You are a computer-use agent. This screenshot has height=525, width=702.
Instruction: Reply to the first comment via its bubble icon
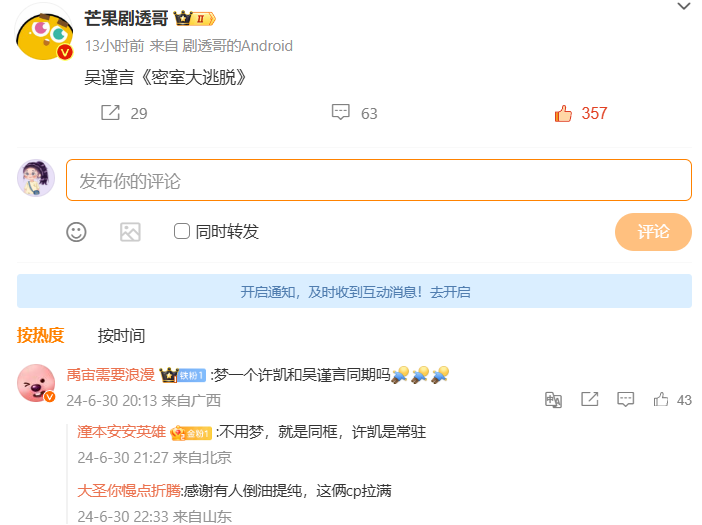[625, 399]
